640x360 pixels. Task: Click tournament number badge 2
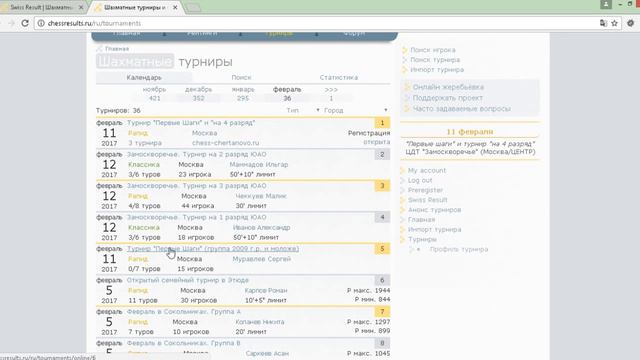tap(382, 154)
